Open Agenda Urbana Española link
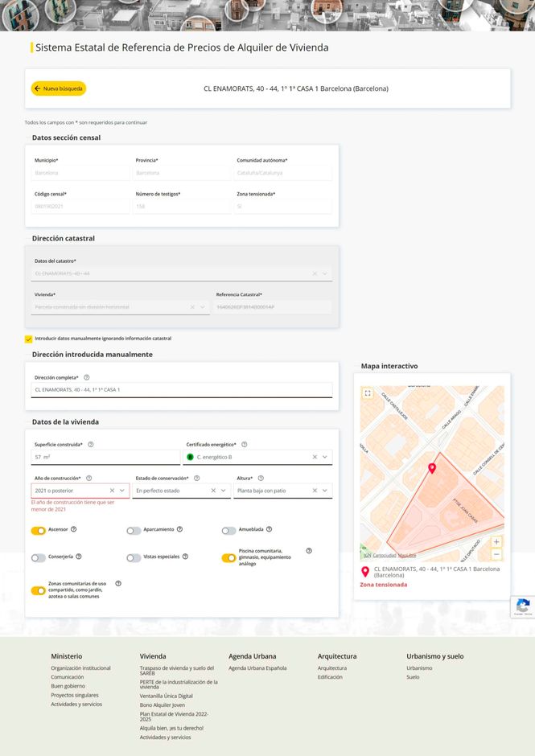Image resolution: width=535 pixels, height=756 pixels. coord(257,668)
